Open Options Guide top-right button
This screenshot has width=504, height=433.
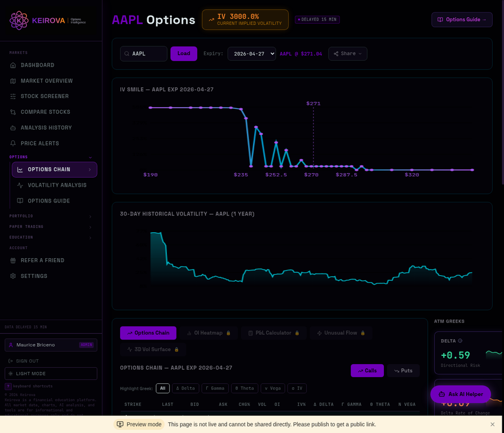(462, 20)
